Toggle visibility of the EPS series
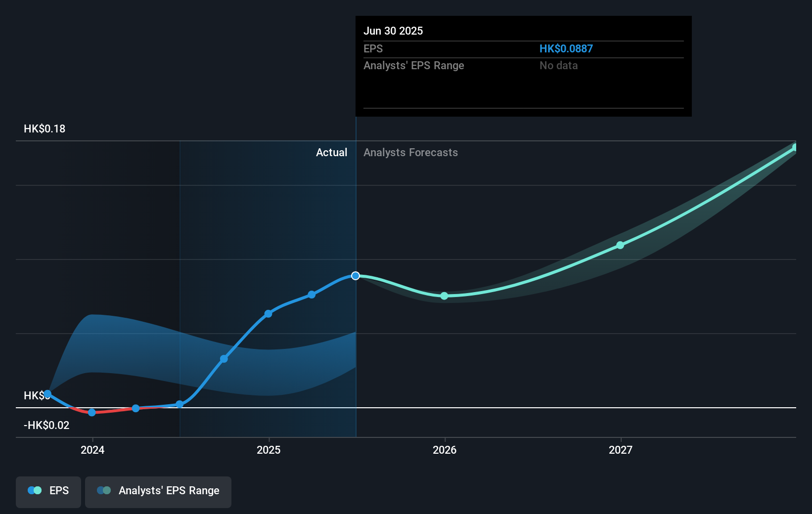 (x=48, y=492)
